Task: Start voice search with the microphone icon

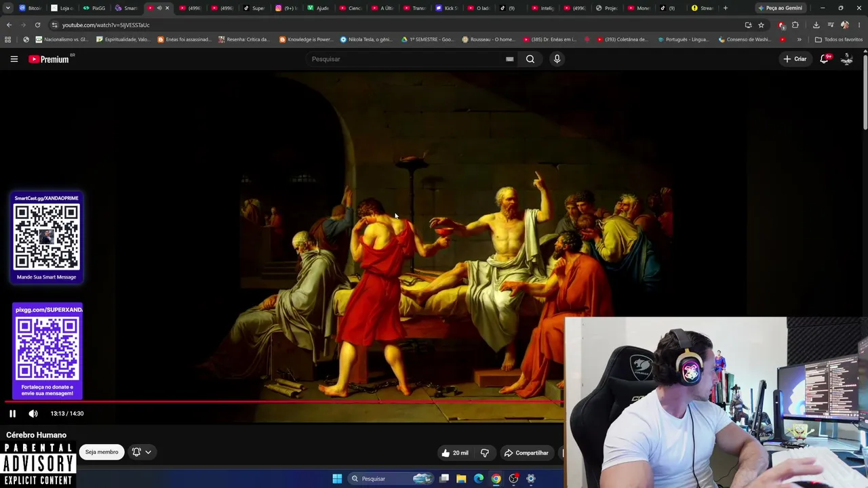Action: 557,59
